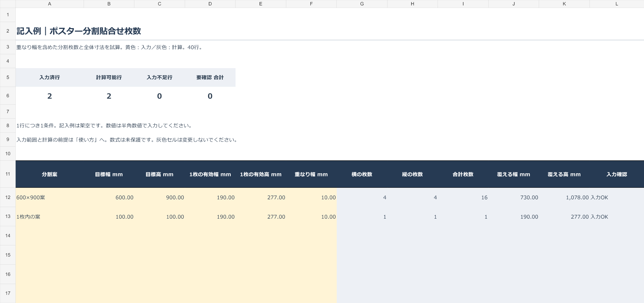The image size is (644, 303).
Task: Click the 重なり幅 mm header
Action: [311, 174]
